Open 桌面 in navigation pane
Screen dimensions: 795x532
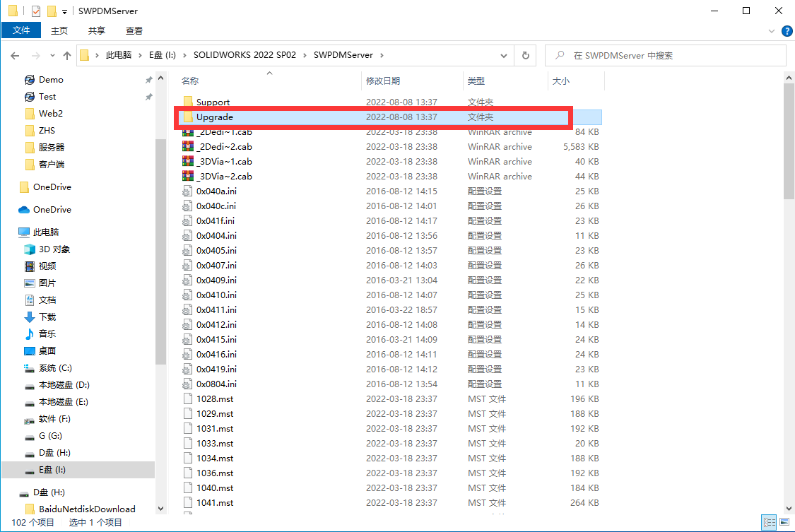(x=47, y=351)
